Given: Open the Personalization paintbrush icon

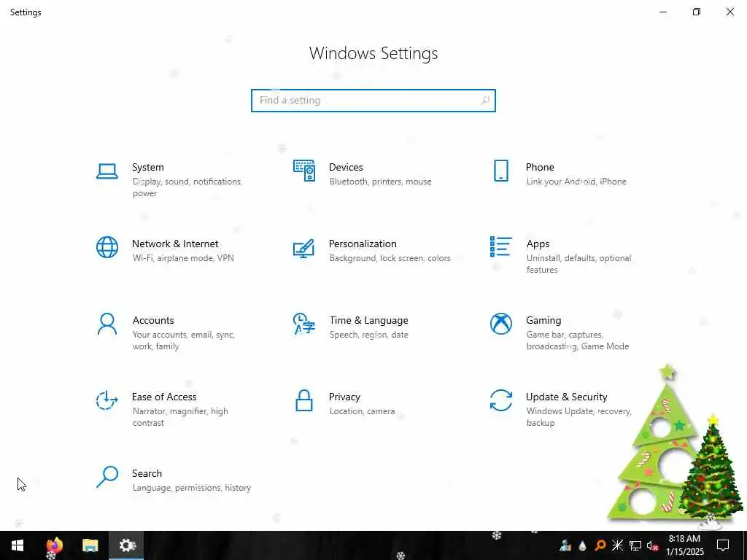Looking at the screenshot, I should [x=304, y=248].
